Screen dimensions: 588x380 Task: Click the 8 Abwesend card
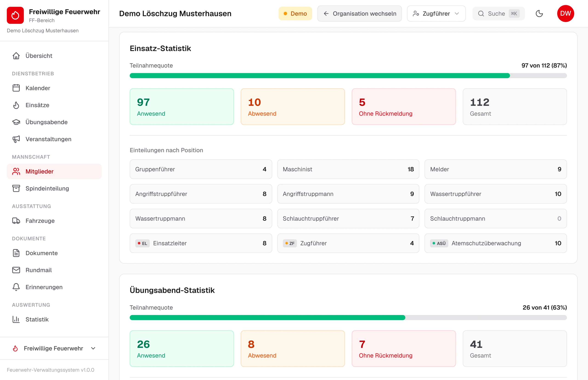pyautogui.click(x=293, y=349)
